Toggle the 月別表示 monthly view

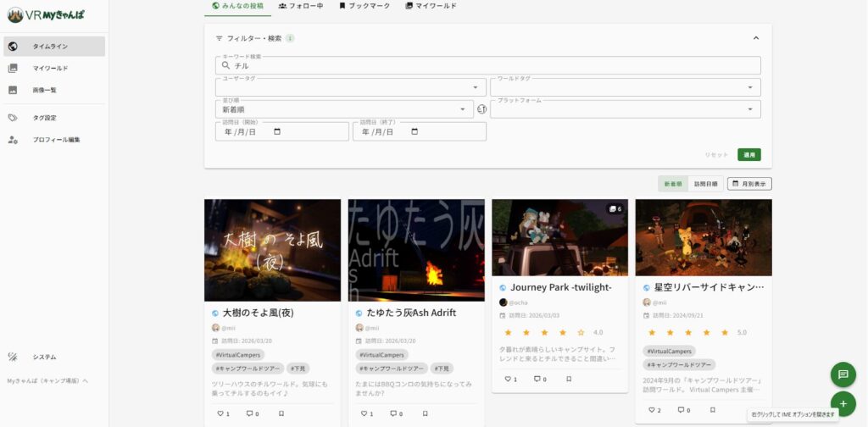749,184
